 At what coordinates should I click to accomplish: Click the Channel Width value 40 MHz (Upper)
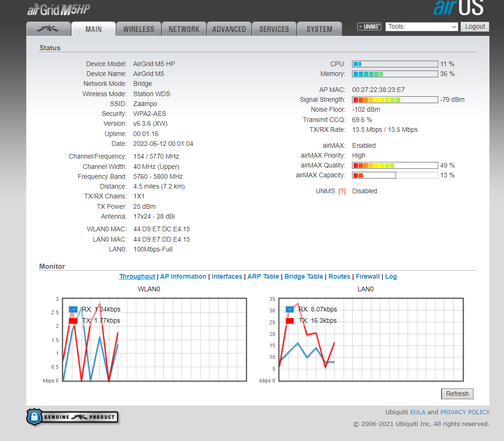click(x=157, y=167)
